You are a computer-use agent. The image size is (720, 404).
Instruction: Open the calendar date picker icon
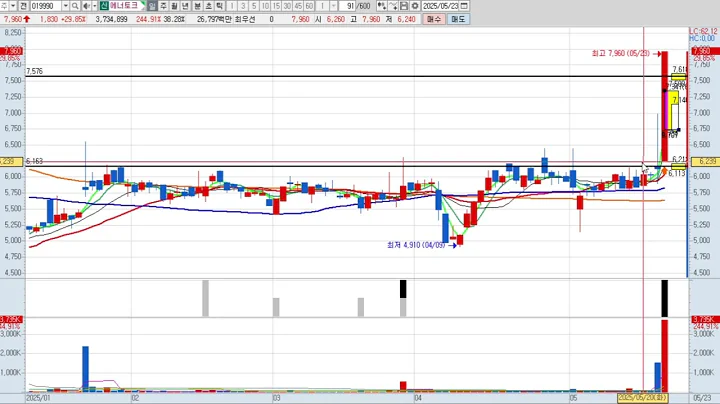[464, 6]
